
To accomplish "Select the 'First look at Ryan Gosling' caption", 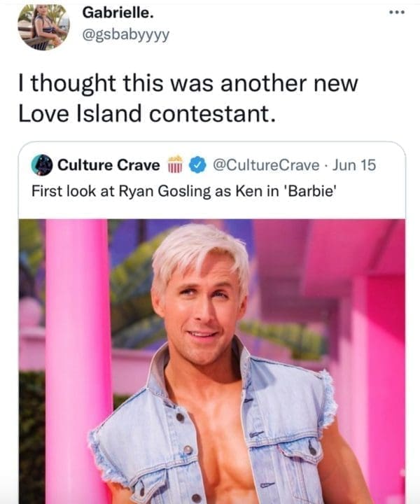I will click(185, 192).
